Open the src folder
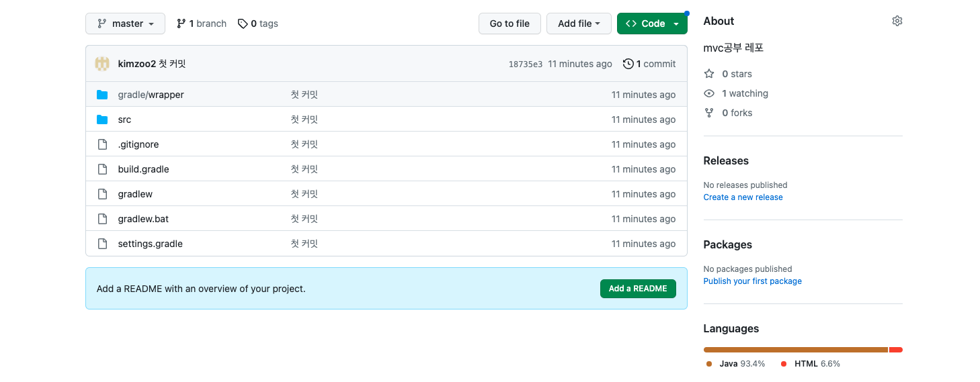Image resolution: width=980 pixels, height=382 pixels. click(124, 120)
